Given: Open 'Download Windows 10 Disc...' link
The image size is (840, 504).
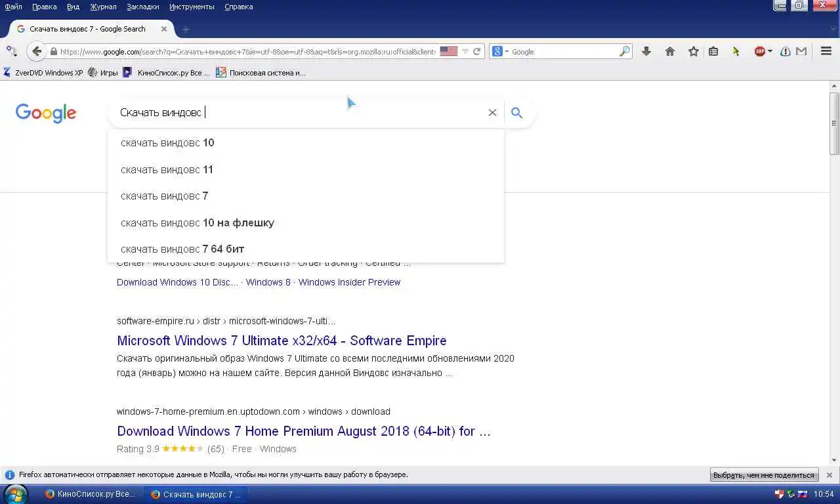Looking at the screenshot, I should tap(178, 282).
